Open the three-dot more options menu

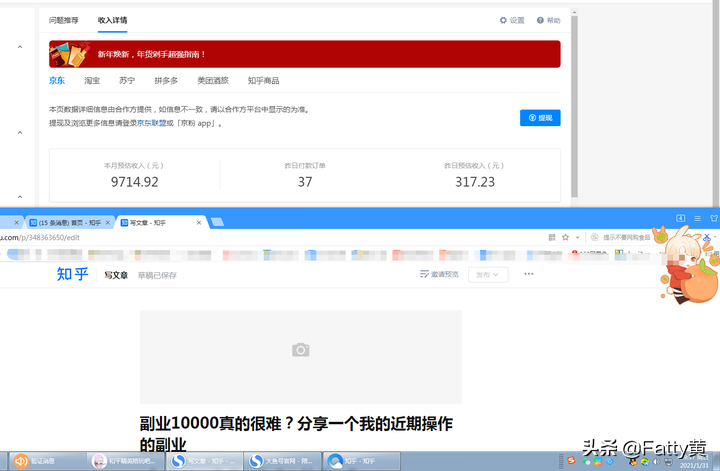[x=529, y=274]
